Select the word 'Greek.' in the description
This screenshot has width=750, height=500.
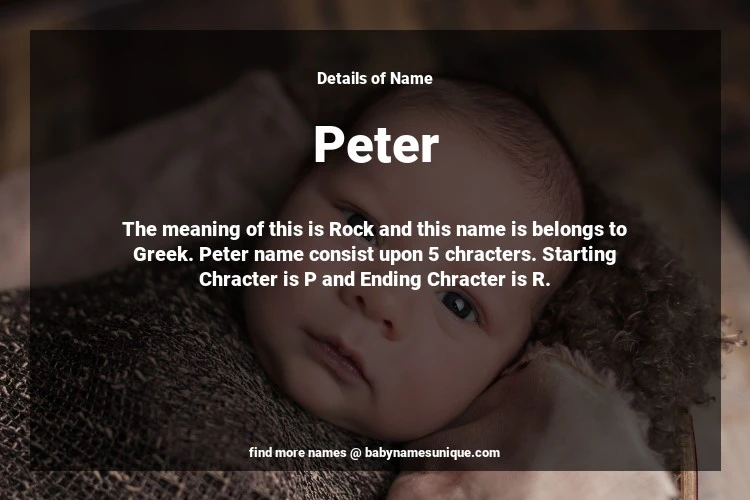click(x=163, y=255)
